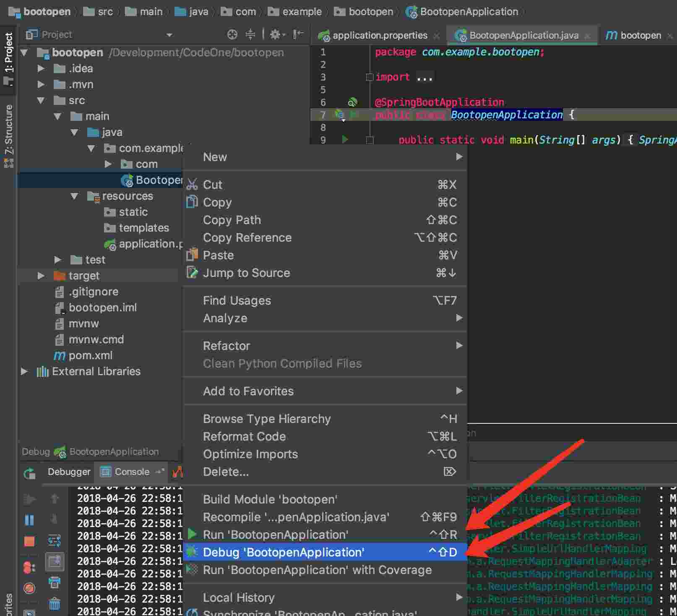Click the Spring bean gutter icon on line 6
This screenshot has height=616, width=677.
point(352,102)
